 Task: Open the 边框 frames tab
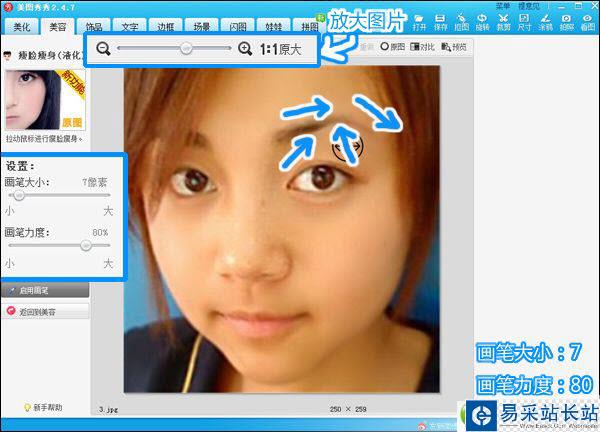point(166,26)
